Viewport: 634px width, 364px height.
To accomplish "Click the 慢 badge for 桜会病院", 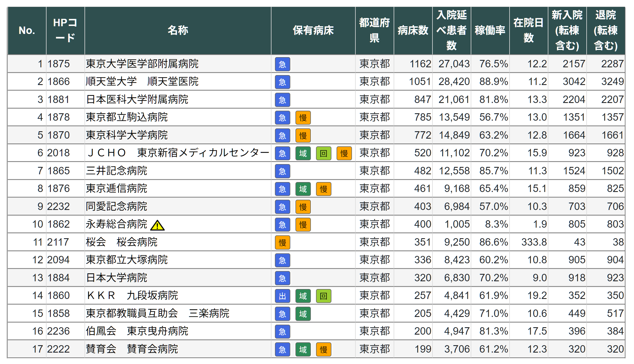I will [x=282, y=242].
